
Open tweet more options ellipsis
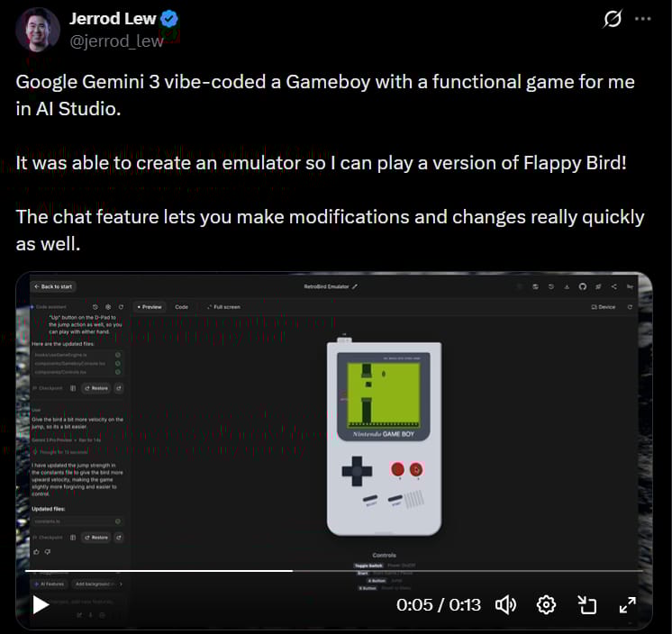click(643, 19)
